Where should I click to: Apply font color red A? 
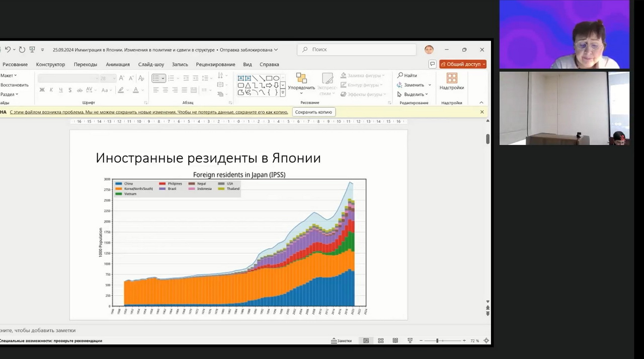click(x=135, y=90)
